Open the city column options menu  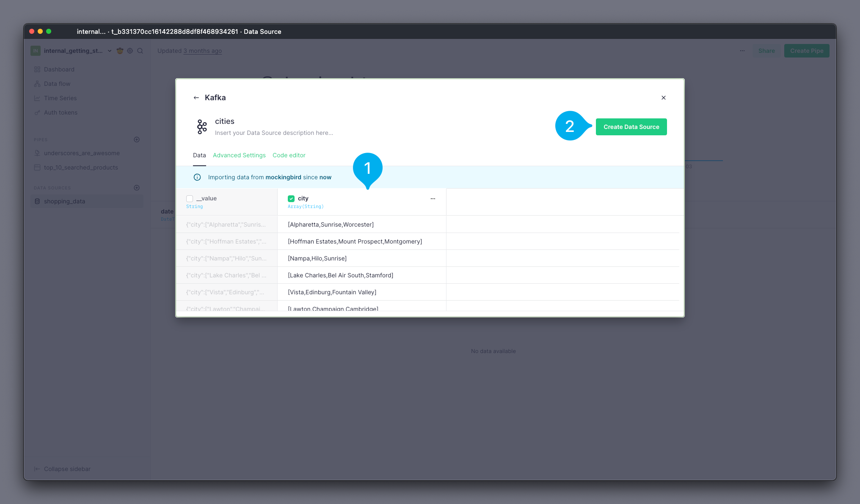pyautogui.click(x=433, y=199)
